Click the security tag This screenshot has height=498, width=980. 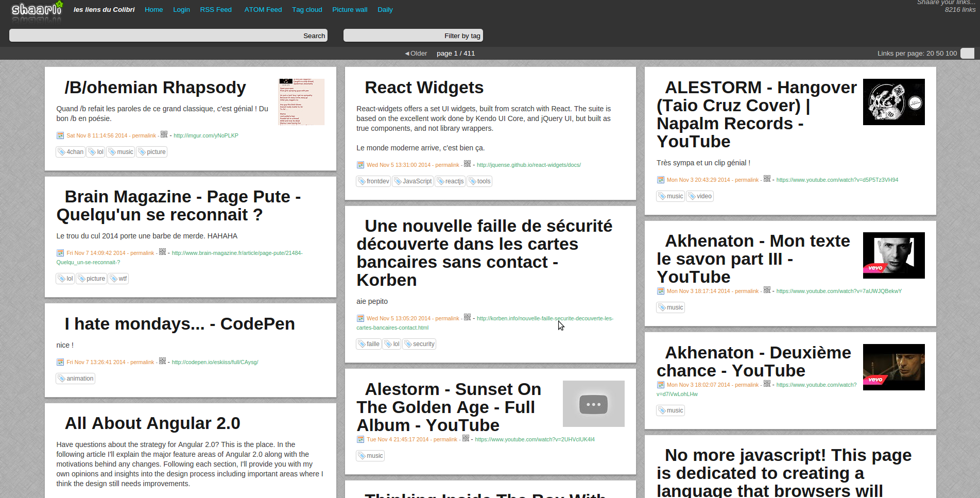419,344
